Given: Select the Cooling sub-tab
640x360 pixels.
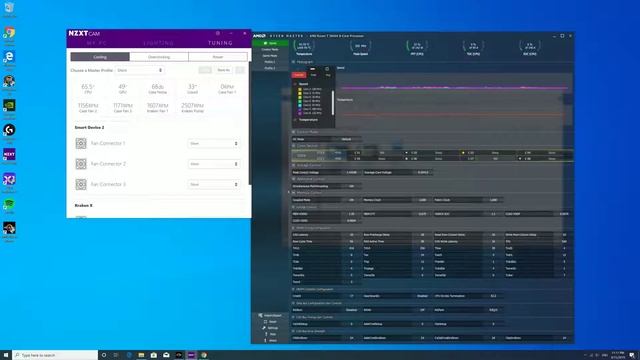Looking at the screenshot, I should [100, 57].
